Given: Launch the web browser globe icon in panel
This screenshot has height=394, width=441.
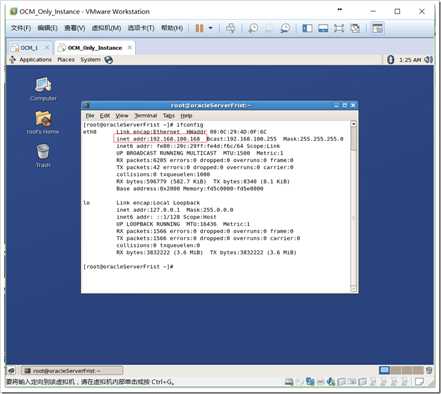Looking at the screenshot, I should (109, 60).
